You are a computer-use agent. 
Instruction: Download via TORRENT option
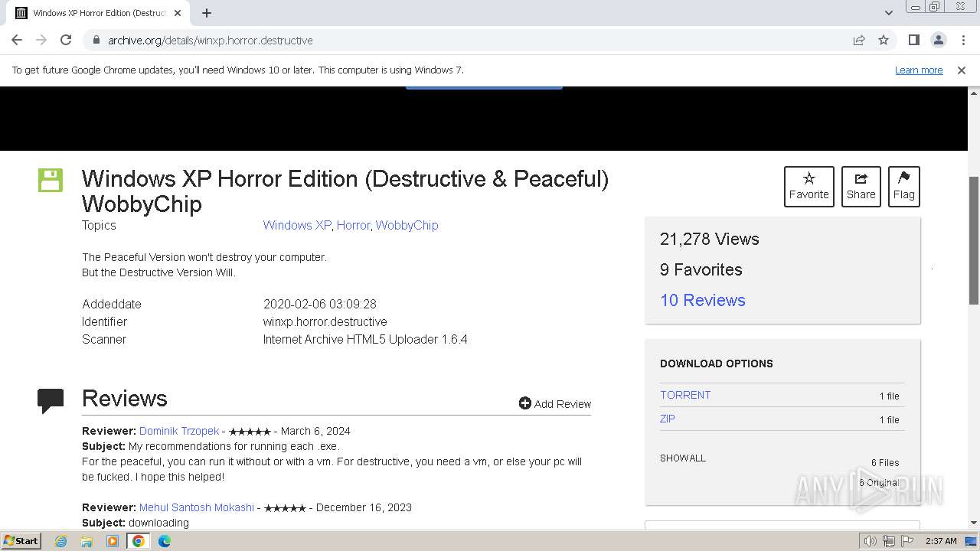pyautogui.click(x=685, y=395)
